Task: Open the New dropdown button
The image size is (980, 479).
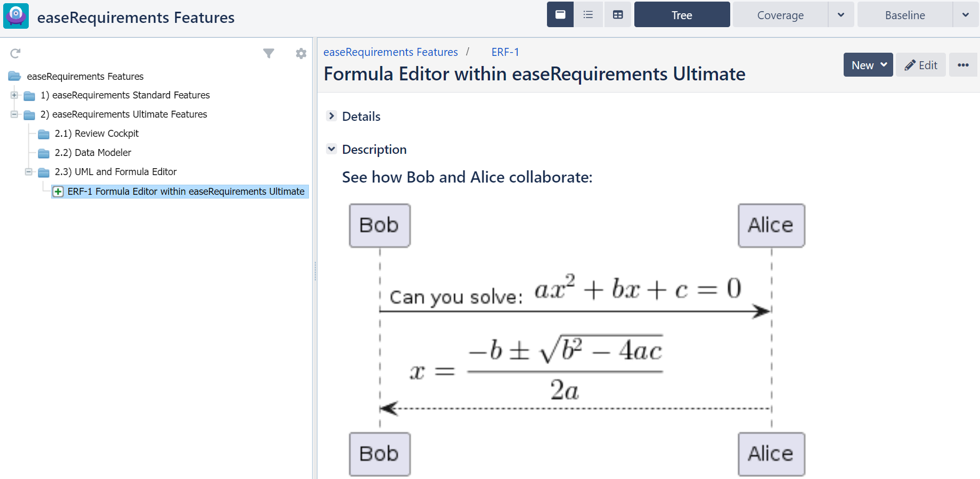Action: (868, 65)
